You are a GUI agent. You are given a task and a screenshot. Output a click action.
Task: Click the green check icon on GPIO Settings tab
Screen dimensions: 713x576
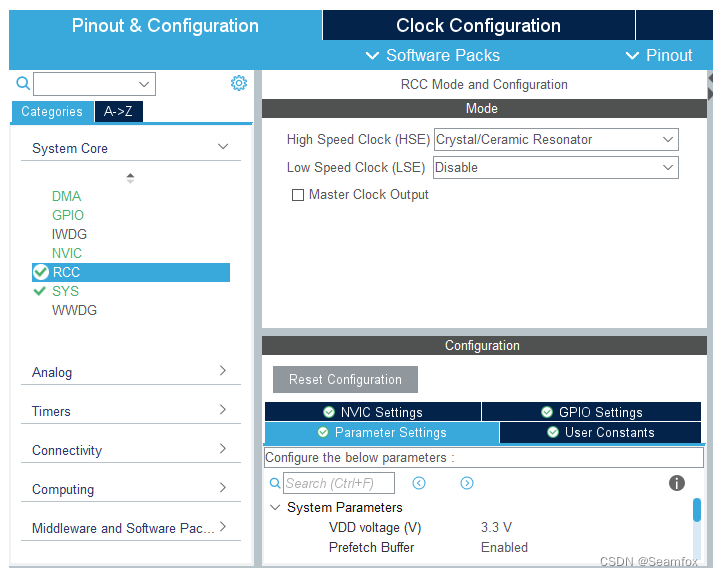(547, 412)
